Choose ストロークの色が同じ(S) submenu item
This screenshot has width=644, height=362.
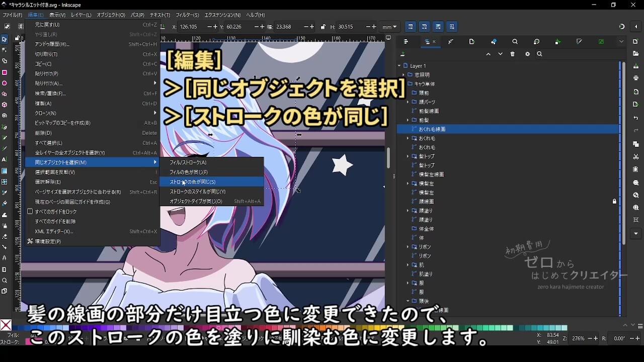tap(211, 182)
